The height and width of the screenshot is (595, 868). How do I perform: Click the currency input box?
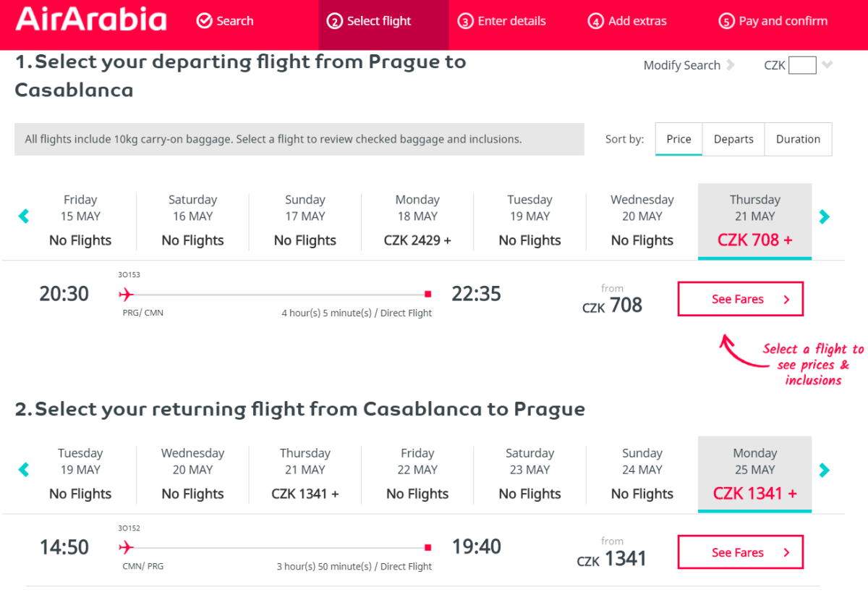tap(802, 65)
